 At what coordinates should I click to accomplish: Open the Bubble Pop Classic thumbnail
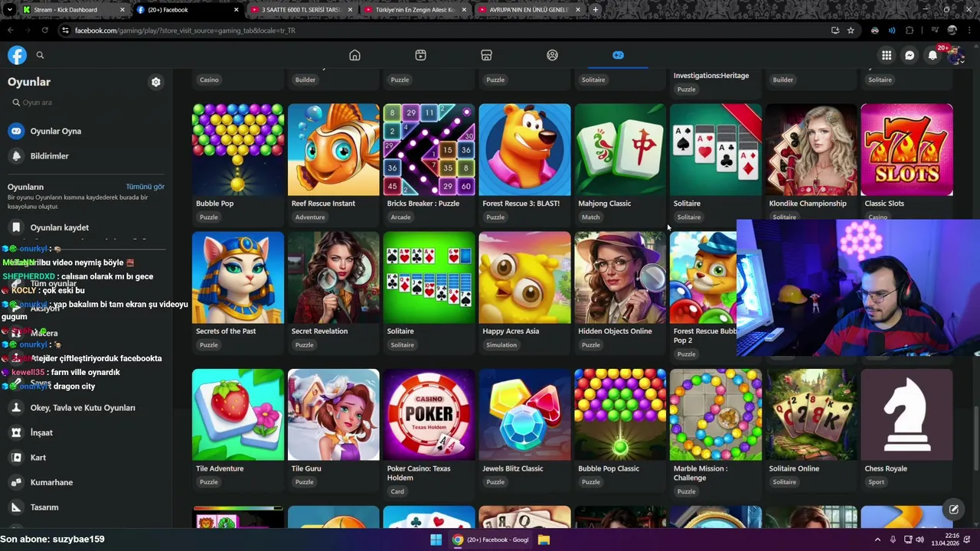click(x=620, y=415)
